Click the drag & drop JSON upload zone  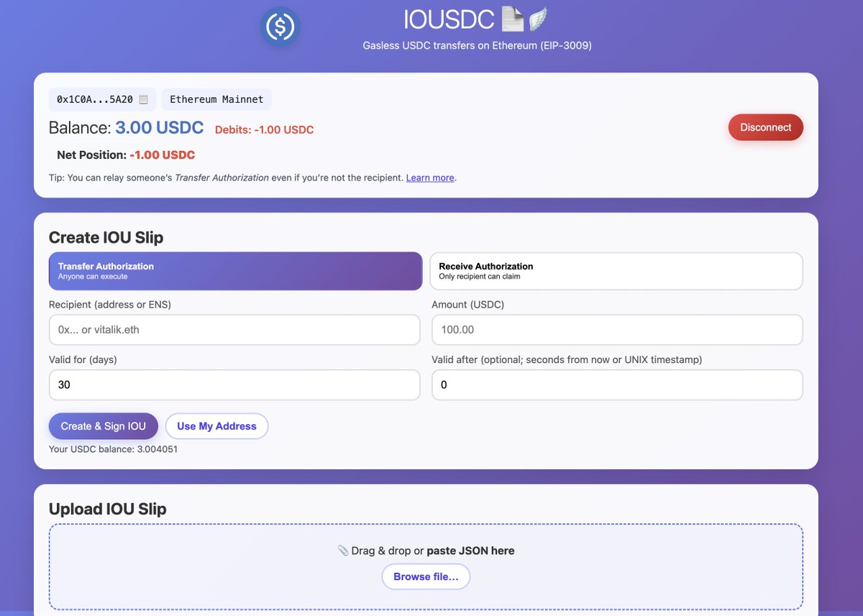coord(426,566)
